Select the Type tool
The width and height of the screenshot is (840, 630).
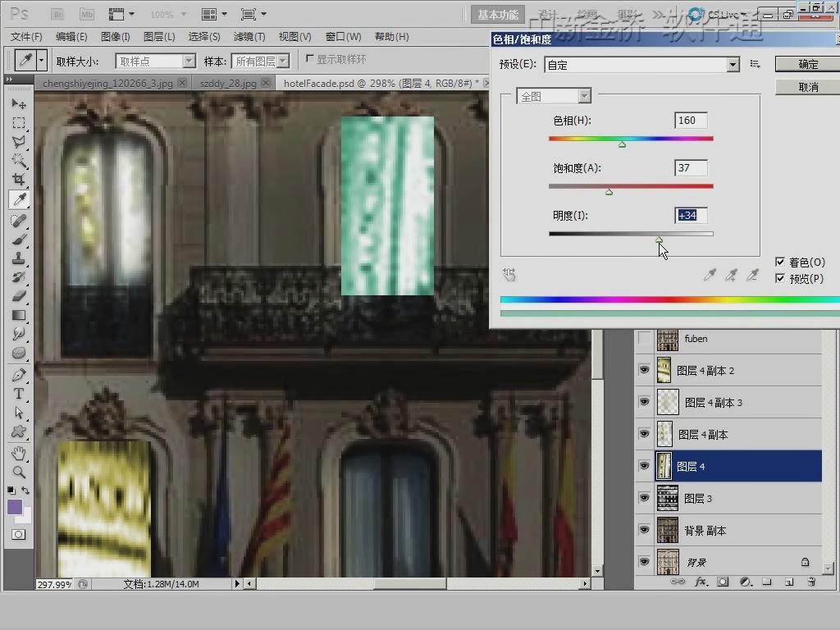click(x=19, y=394)
